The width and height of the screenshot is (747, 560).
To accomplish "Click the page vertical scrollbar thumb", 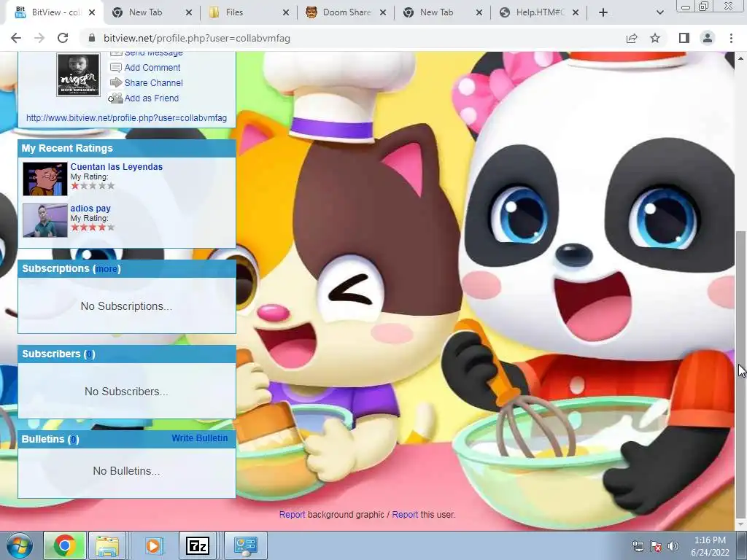I will coord(741,374).
